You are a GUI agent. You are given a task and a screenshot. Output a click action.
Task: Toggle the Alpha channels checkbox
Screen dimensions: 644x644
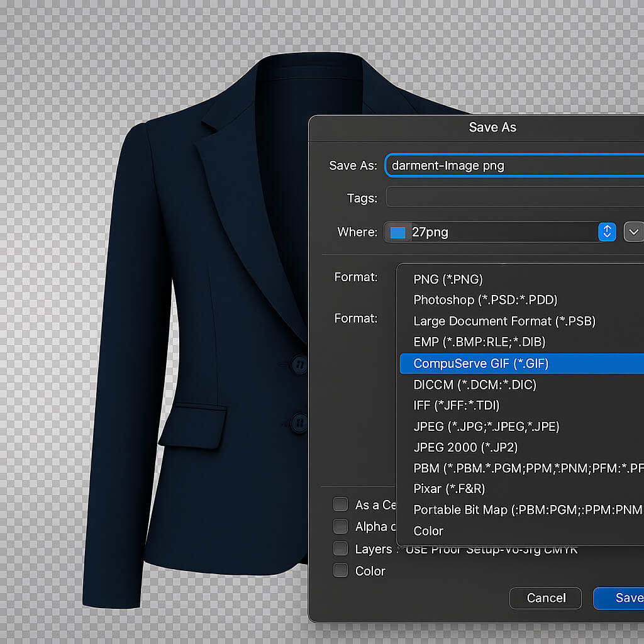coord(340,526)
